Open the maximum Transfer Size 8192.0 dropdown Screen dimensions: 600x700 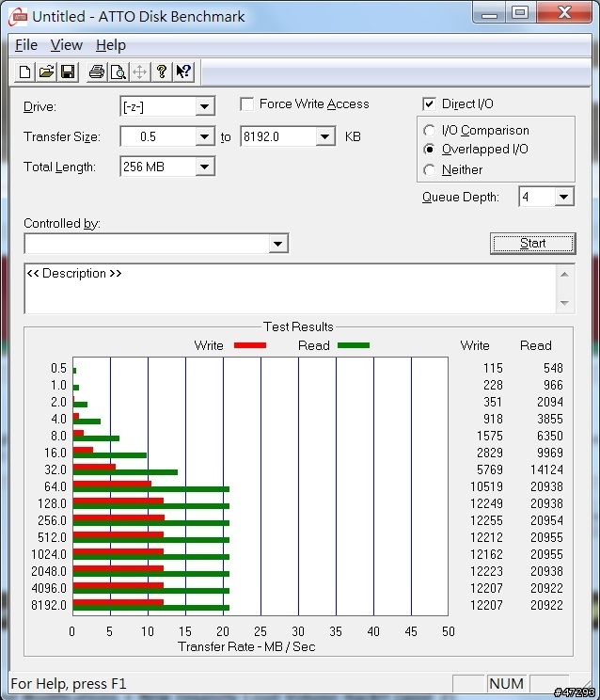(324, 136)
